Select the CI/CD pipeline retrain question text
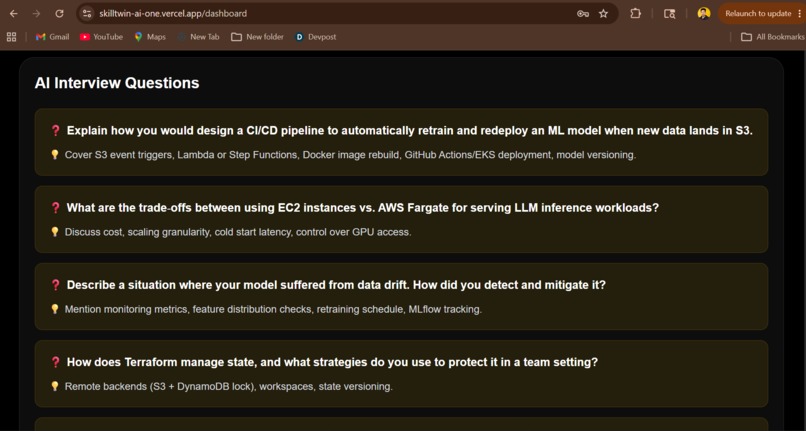The width and height of the screenshot is (806, 431). click(x=409, y=131)
